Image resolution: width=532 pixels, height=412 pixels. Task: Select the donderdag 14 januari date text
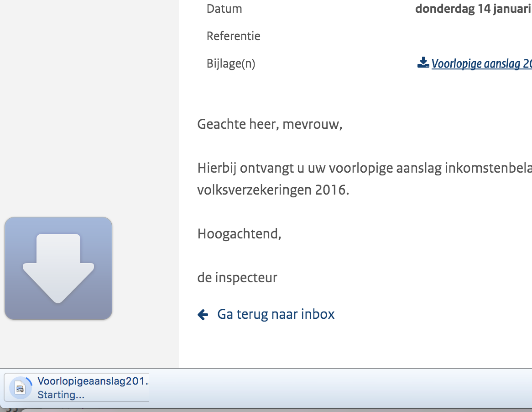pyautogui.click(x=473, y=8)
